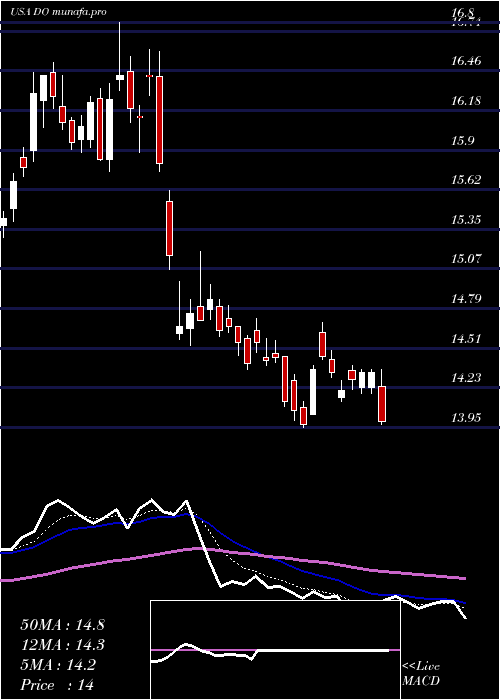Select the 14.51 price axis label

(466, 339)
